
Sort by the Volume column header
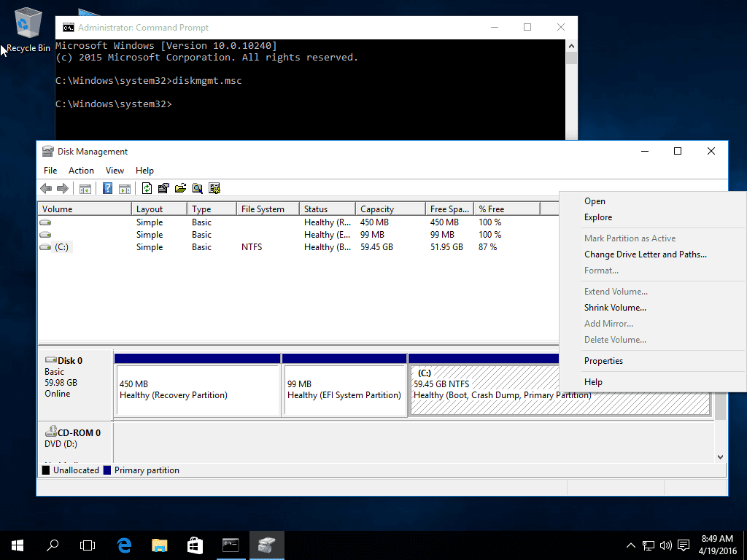[x=85, y=209]
